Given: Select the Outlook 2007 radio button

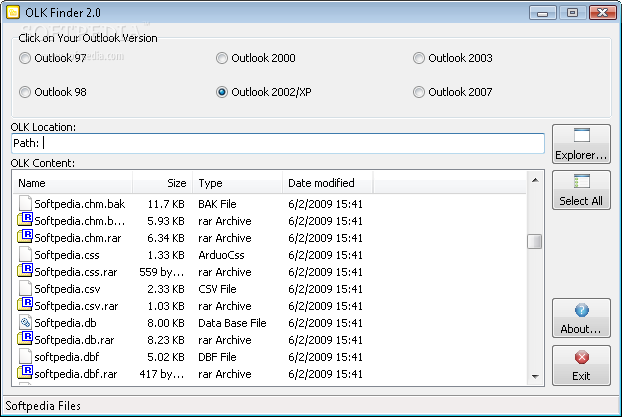Looking at the screenshot, I should point(419,92).
